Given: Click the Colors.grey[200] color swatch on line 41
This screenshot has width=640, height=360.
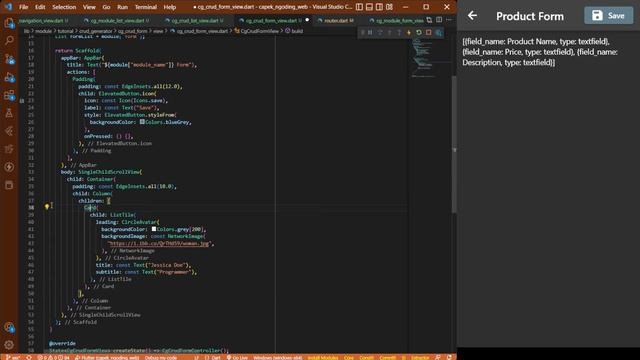Looking at the screenshot, I should tap(153, 229).
